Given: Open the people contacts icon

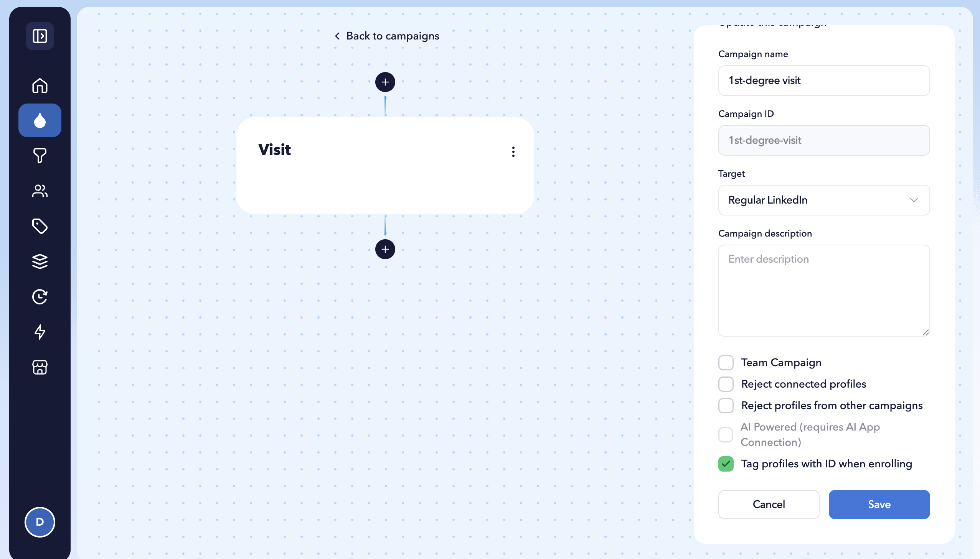Looking at the screenshot, I should (x=40, y=191).
